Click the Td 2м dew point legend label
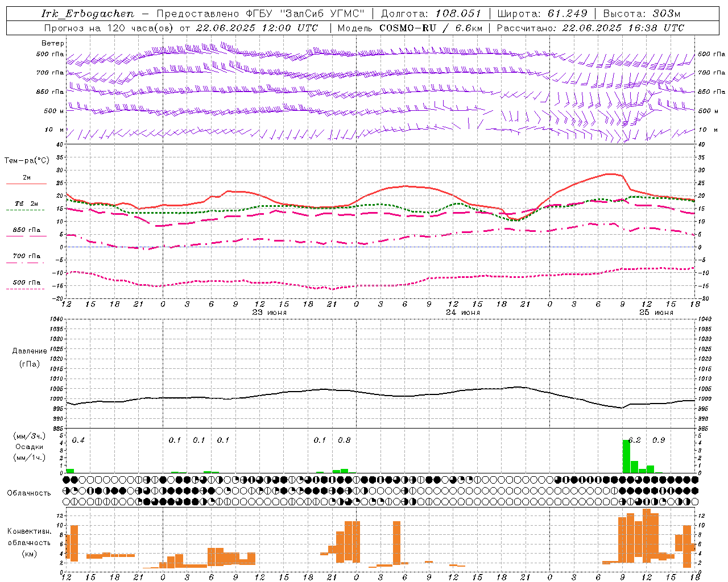 pyautogui.click(x=27, y=203)
